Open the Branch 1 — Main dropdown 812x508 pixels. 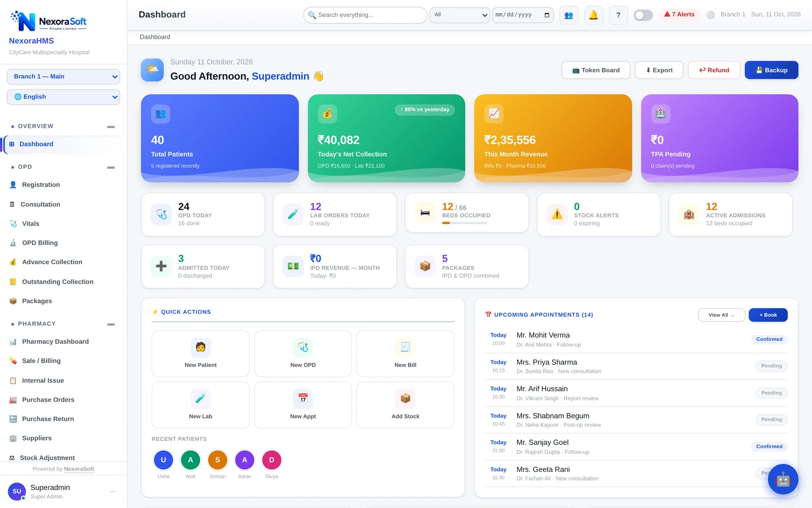point(63,77)
